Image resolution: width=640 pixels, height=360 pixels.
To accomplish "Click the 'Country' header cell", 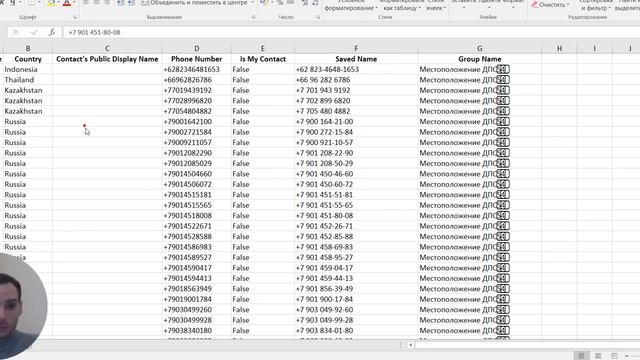I will (x=28, y=59).
